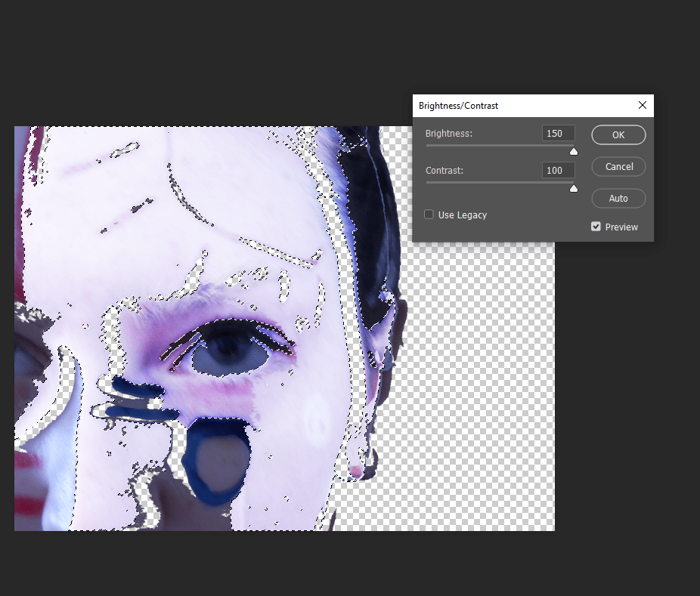700x596 pixels.
Task: Click the Use Legacy label text
Action: (462, 215)
